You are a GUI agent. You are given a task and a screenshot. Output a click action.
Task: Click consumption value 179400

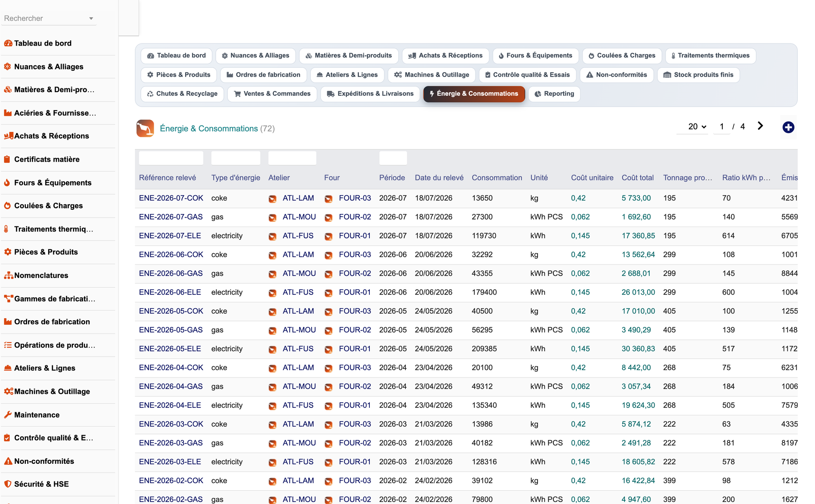tap(484, 292)
